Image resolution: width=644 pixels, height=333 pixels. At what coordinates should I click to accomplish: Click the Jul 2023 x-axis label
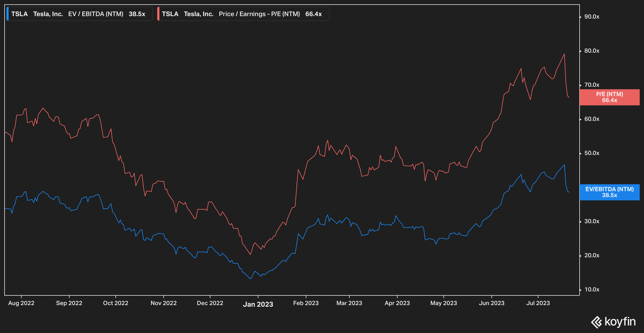[538, 303]
